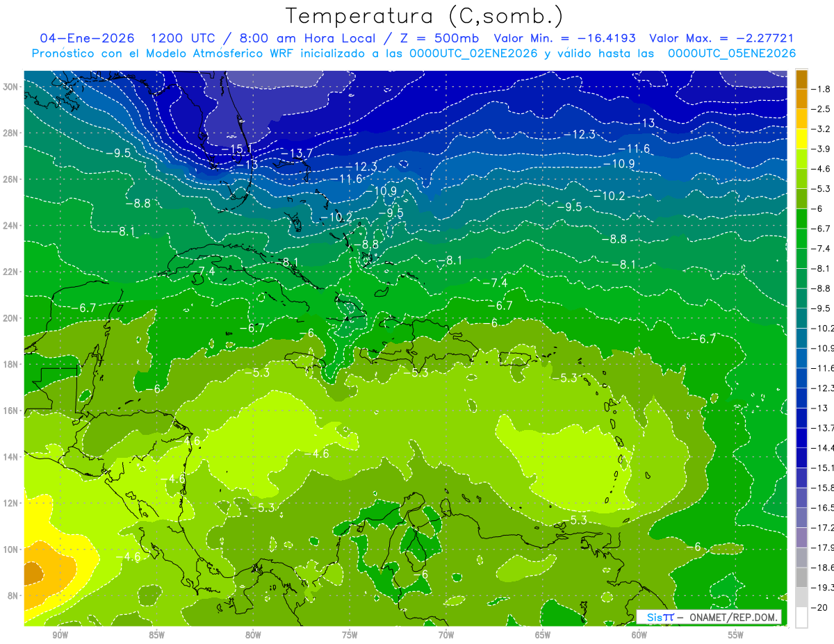The height and width of the screenshot is (644, 834).
Task: Click the '8N' latitude axis label
Action: [x=14, y=595]
